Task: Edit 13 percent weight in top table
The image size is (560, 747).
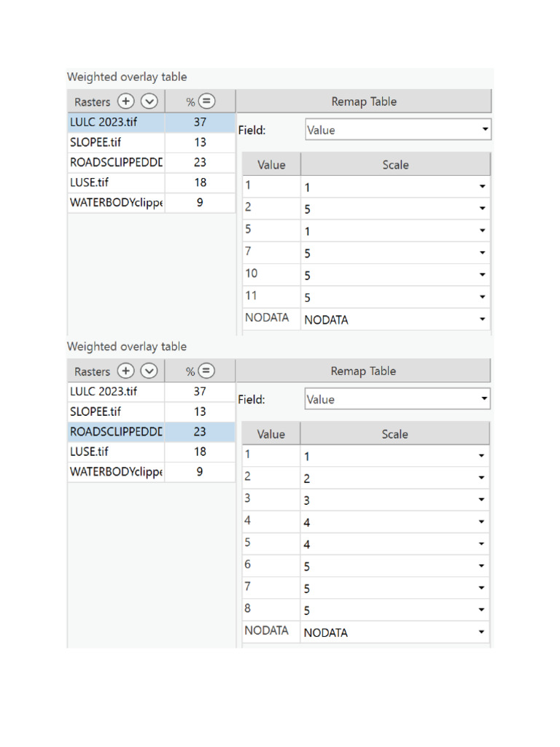Action: click(x=200, y=142)
